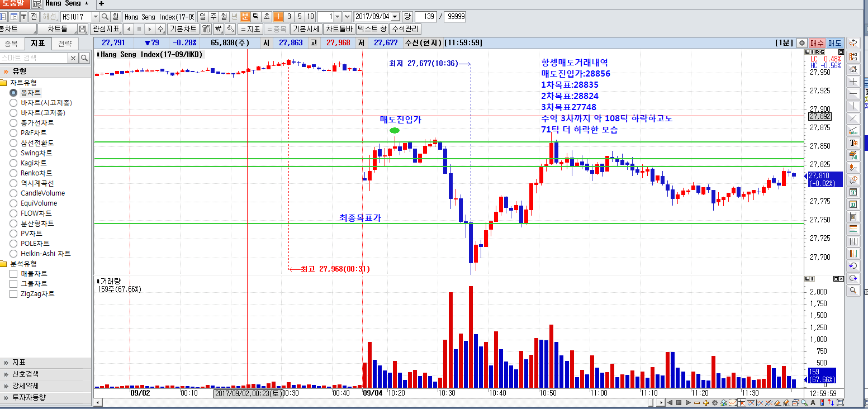Click the yellow minus zoom-out icon

click(697, 402)
